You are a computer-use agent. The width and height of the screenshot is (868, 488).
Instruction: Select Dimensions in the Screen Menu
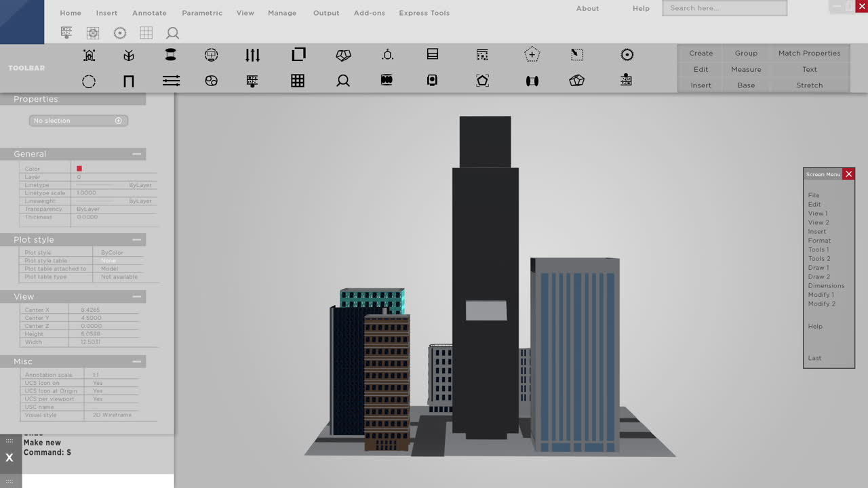pos(826,286)
